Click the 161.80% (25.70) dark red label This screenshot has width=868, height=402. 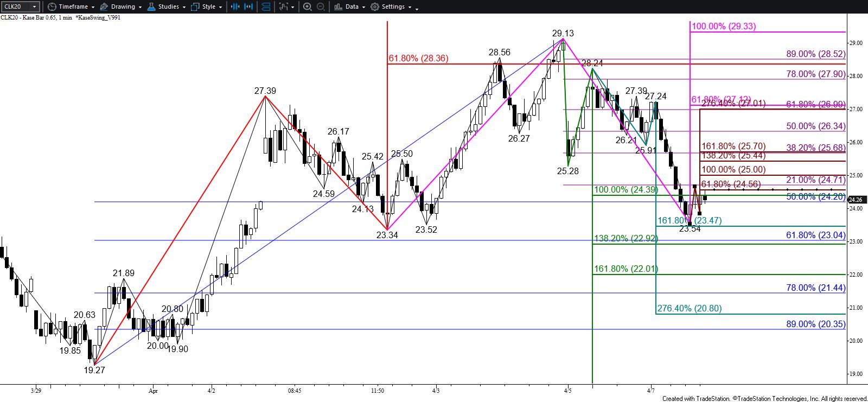pyautogui.click(x=733, y=146)
